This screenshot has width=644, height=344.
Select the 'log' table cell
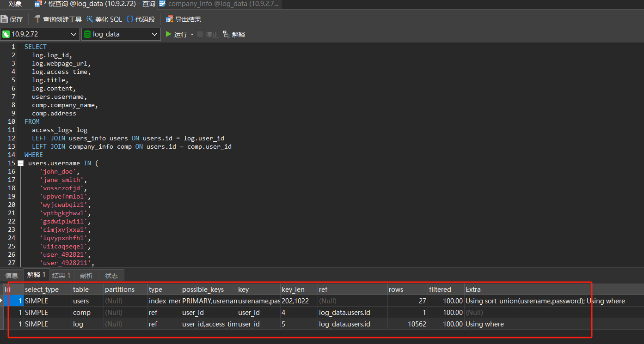click(87, 324)
